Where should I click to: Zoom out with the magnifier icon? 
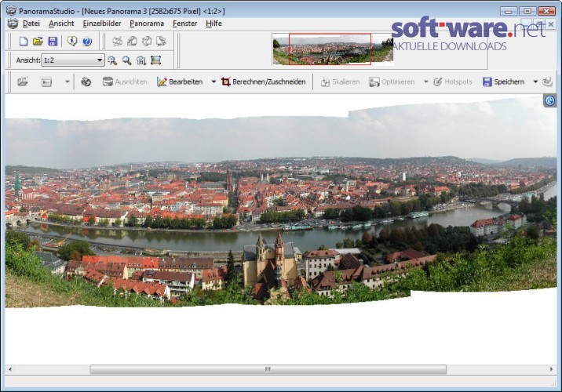[126, 60]
